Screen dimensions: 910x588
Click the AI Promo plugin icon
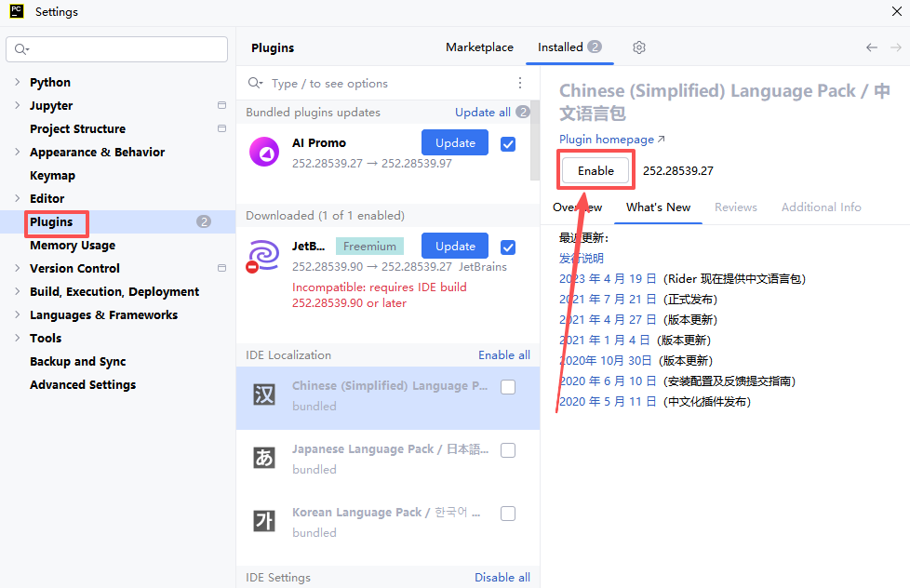tap(264, 152)
